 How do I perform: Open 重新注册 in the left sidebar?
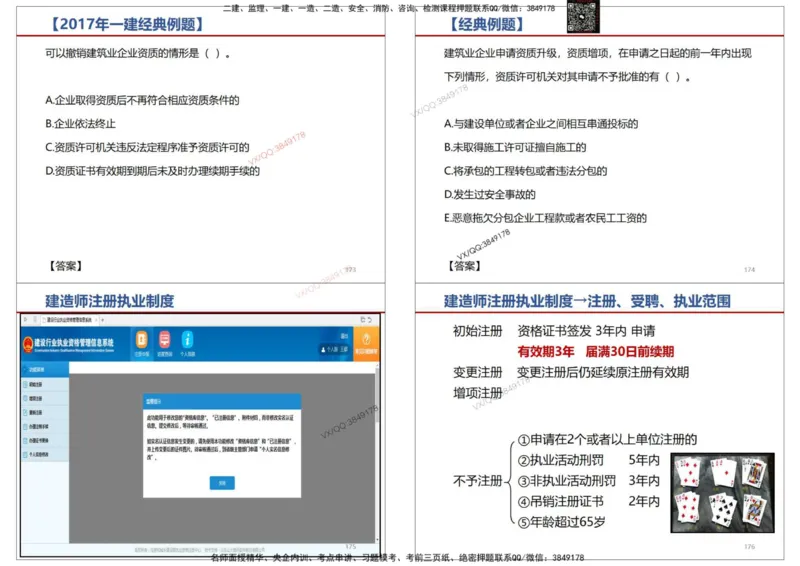pyautogui.click(x=44, y=412)
